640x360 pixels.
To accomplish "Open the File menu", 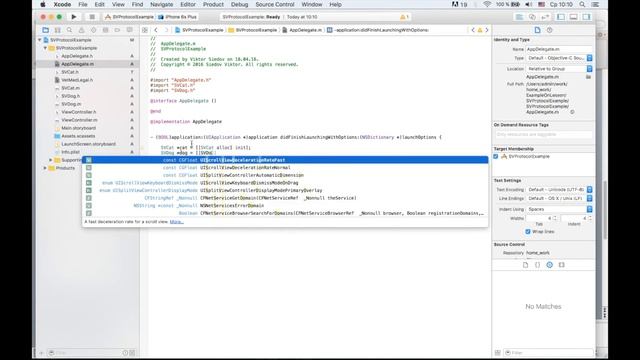I will (83, 4).
